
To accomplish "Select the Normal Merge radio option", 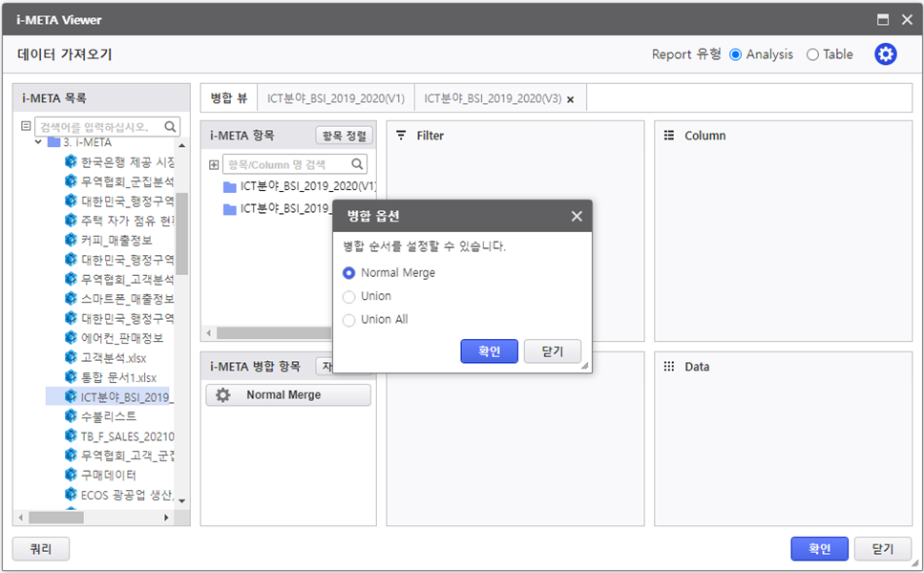I will coord(349,273).
